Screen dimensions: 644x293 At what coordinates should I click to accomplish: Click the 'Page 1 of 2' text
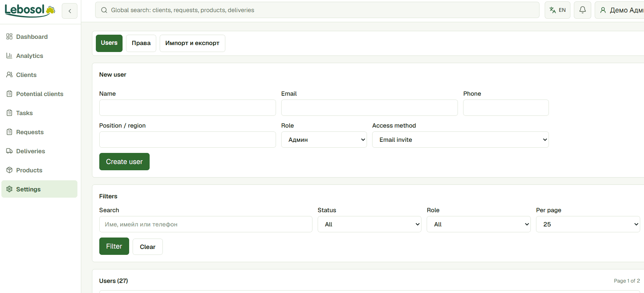coord(627,281)
